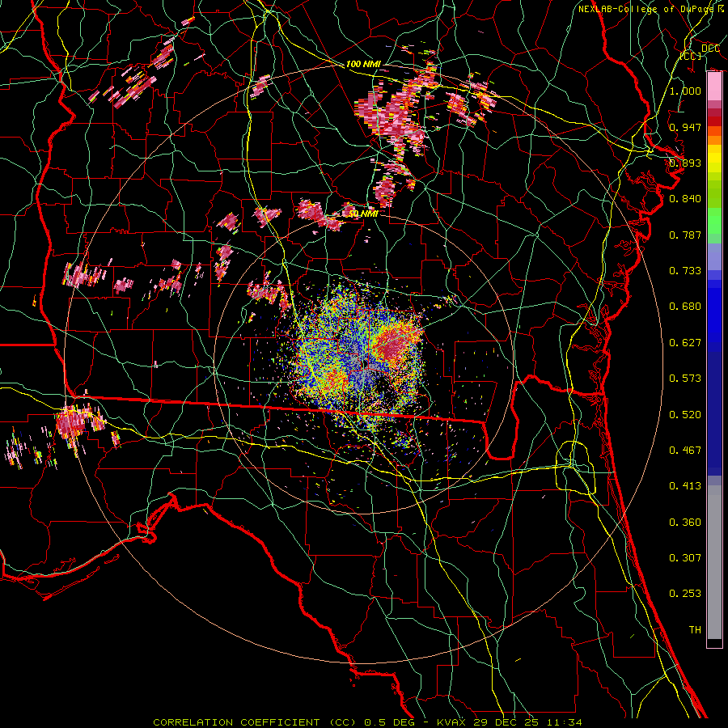Click "CORRELATION COEFFICIENT" in the bottom caption
Image resolution: width=728 pixels, height=728 pixels.
point(236,722)
